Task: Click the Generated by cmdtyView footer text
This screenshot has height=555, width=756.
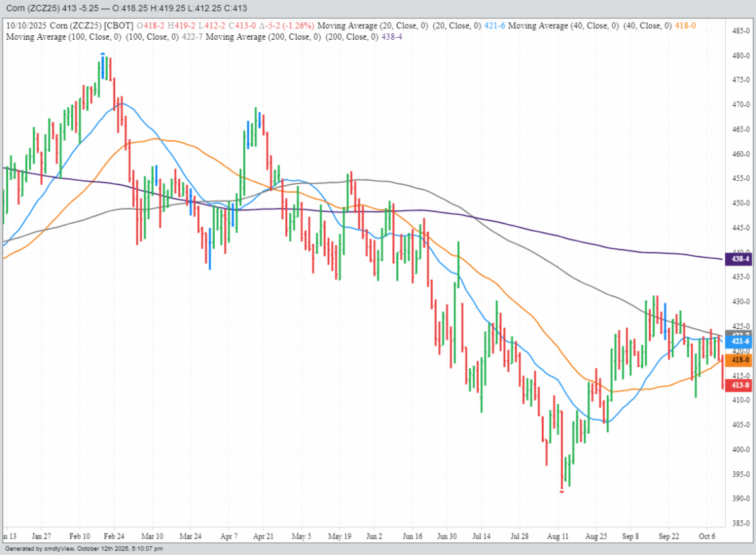Action: point(82,549)
